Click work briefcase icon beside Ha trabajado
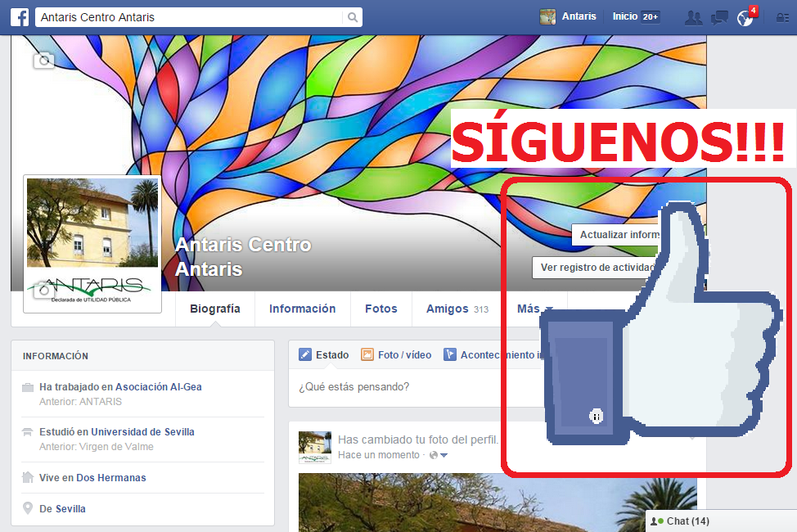The height and width of the screenshot is (532, 797). 28,388
